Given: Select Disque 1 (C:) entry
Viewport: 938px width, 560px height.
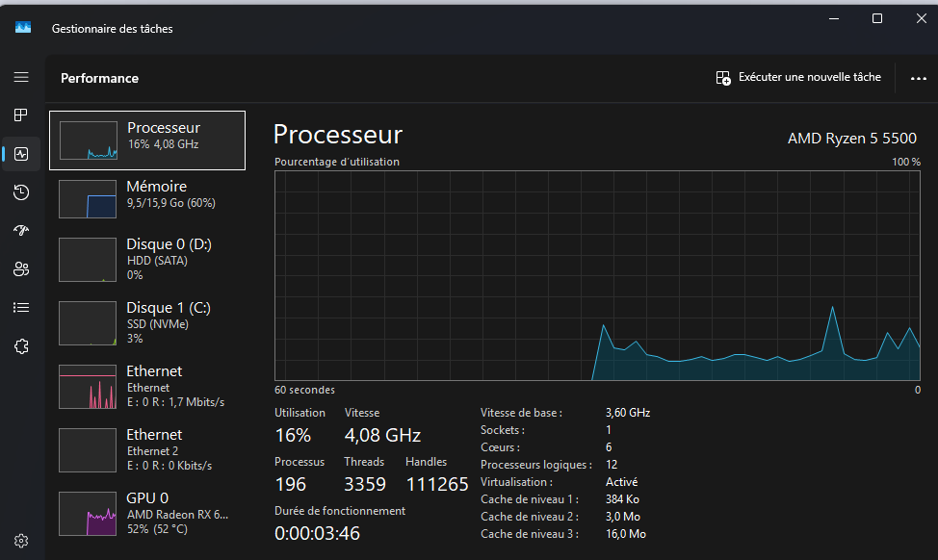Looking at the screenshot, I should click(147, 322).
